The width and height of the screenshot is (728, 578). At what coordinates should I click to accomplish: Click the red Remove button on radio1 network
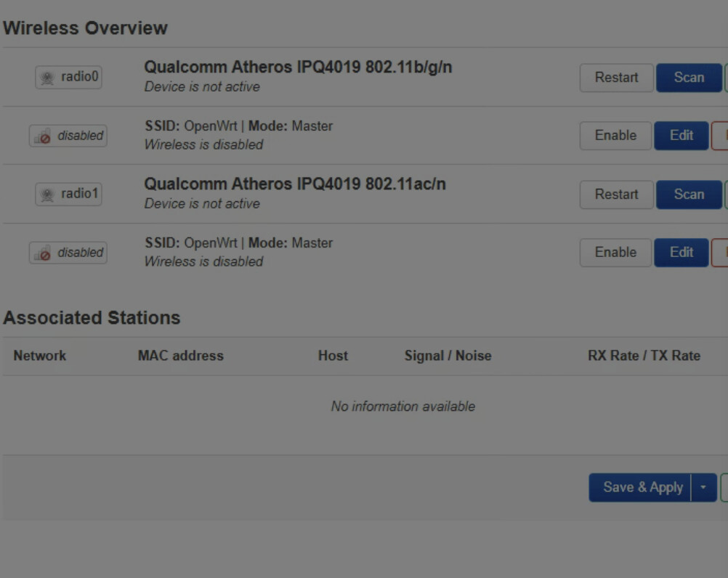click(719, 253)
